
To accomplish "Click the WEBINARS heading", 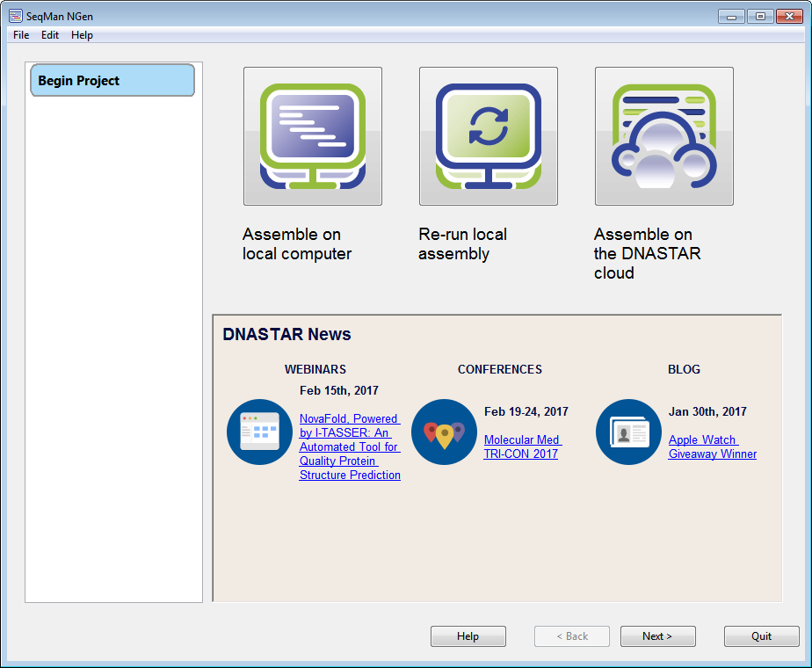I will 315,369.
